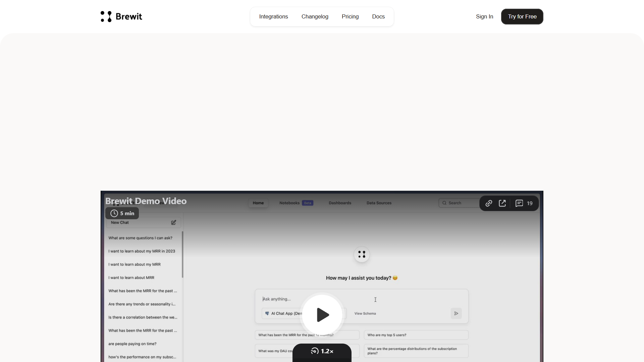
Task: Pick suggestion 'Who are my top 5 users?'
Action: pyautogui.click(x=416, y=335)
